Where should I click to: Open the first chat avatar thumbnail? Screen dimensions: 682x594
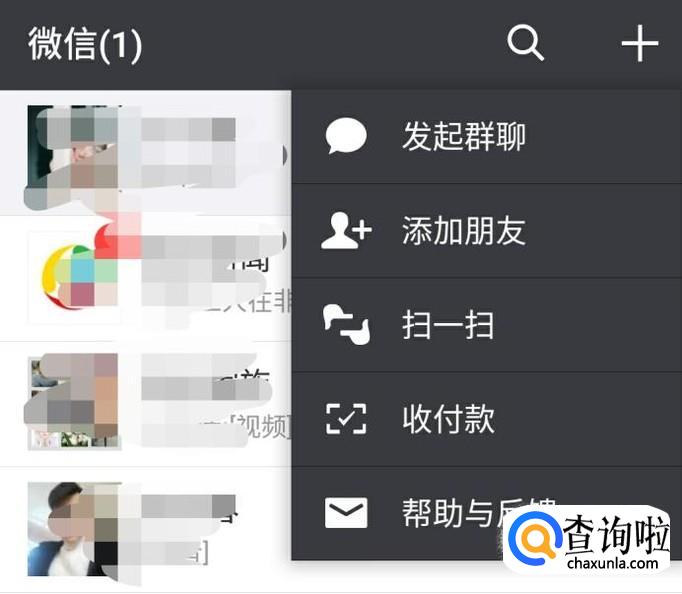(74, 152)
